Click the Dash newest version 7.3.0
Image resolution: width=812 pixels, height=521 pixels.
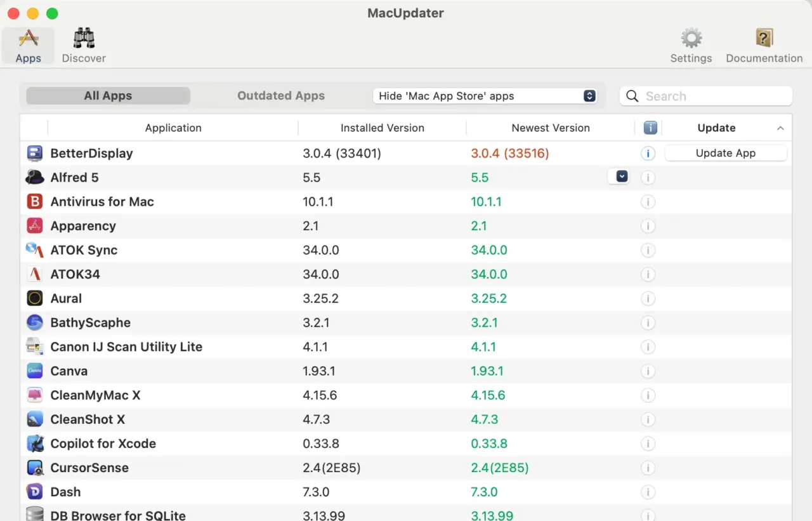484,492
